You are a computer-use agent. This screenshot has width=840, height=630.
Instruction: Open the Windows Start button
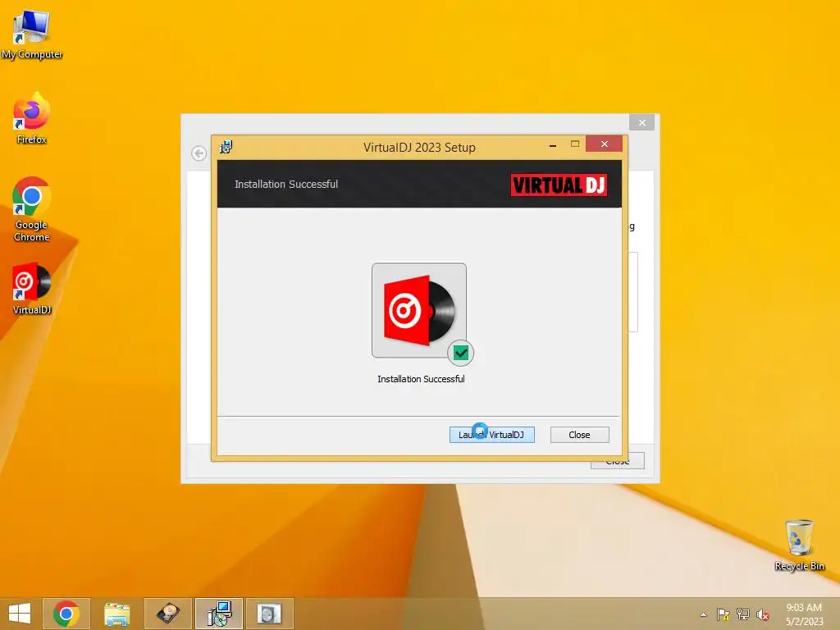[20, 614]
